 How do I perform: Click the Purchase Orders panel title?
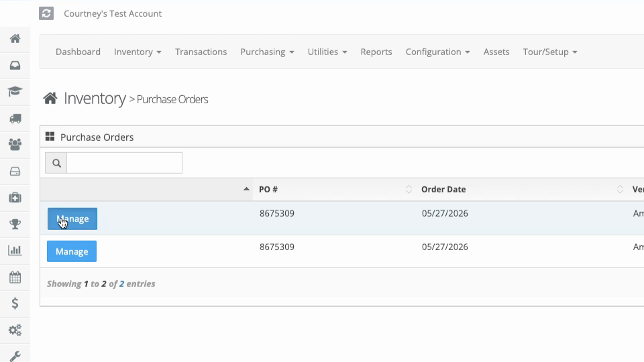coord(97,137)
